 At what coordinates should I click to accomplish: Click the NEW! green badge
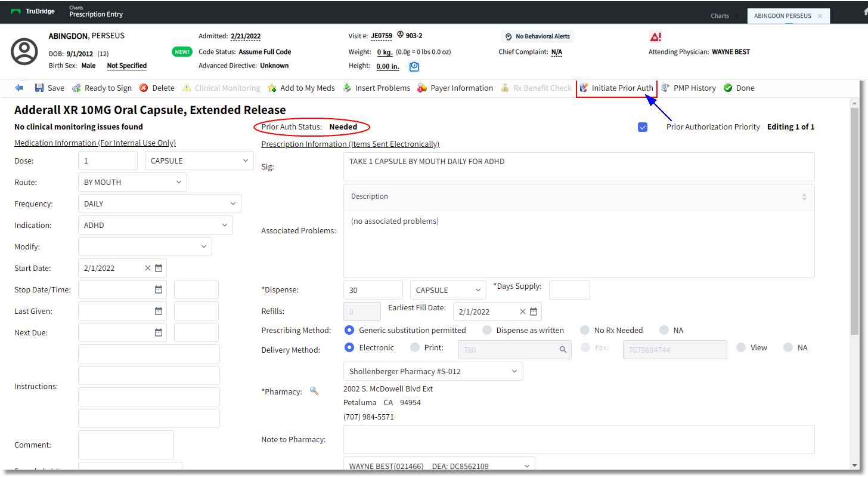[x=182, y=52]
